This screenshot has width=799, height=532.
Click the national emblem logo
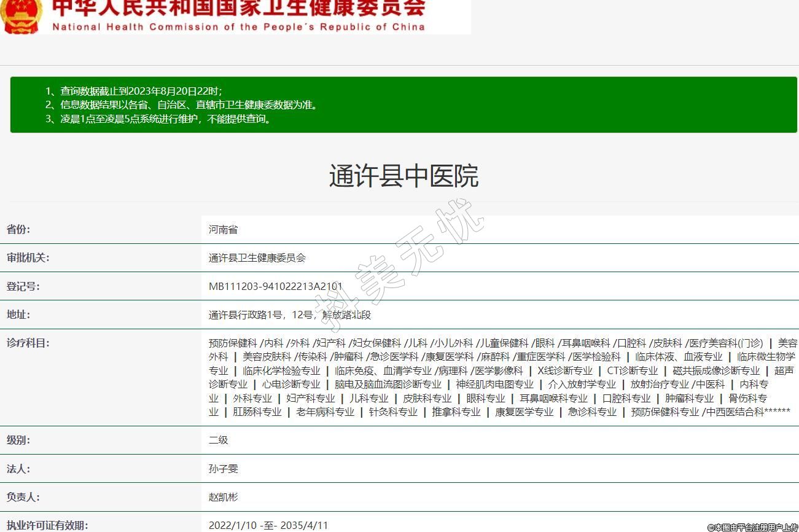[x=21, y=16]
